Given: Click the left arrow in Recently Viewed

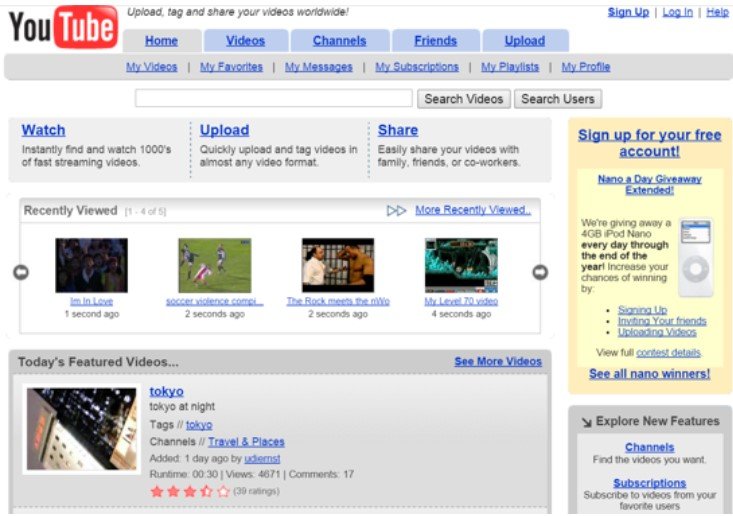Looking at the screenshot, I should coord(21,272).
